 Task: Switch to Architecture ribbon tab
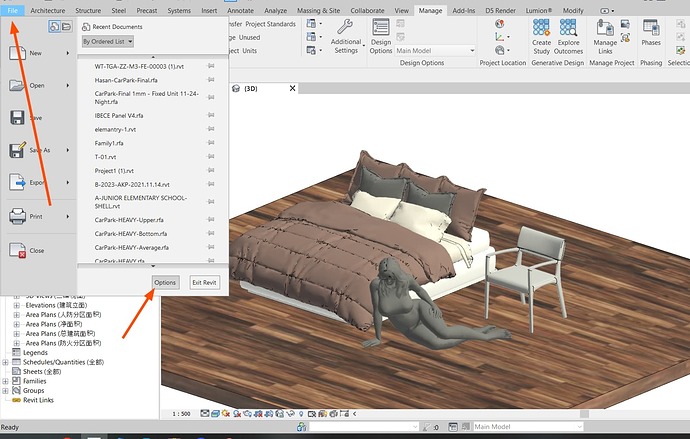pyautogui.click(x=48, y=10)
